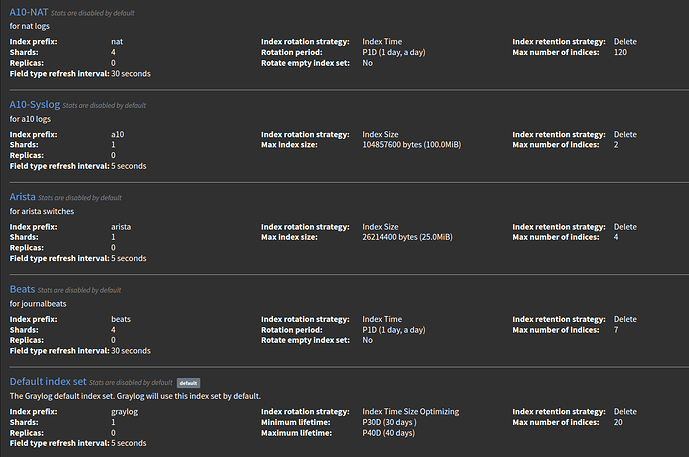The height and width of the screenshot is (457, 689).
Task: Open the A10-Syslog index set
Action: (35, 105)
